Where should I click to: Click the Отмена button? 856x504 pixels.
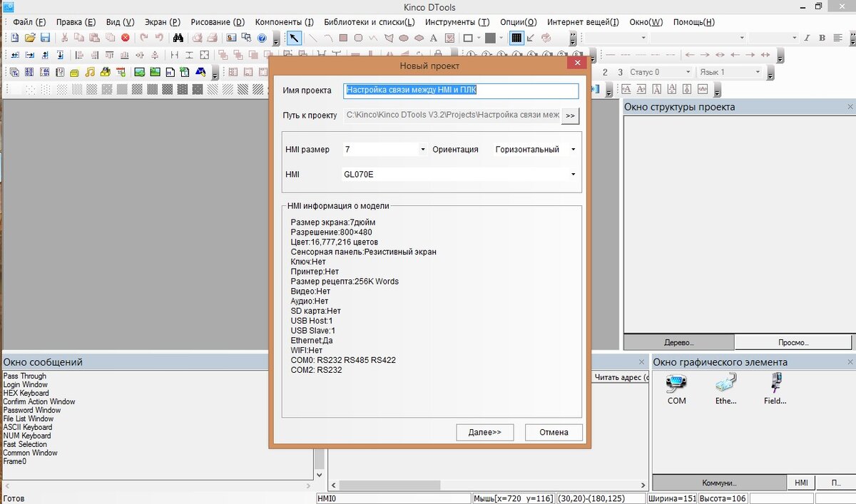(554, 432)
